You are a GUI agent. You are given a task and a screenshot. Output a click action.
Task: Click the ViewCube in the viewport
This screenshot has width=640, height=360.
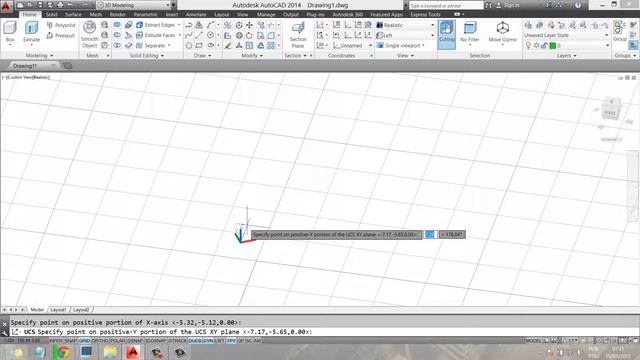[611, 110]
